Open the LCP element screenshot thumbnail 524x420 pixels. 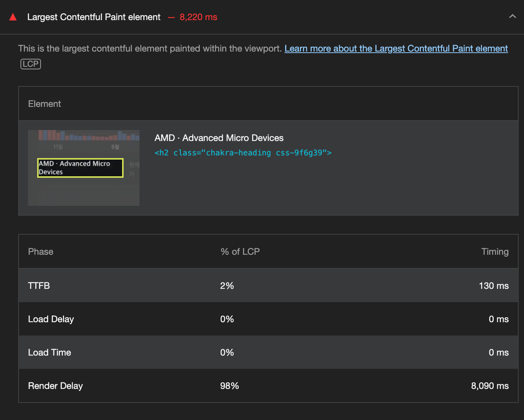(84, 168)
